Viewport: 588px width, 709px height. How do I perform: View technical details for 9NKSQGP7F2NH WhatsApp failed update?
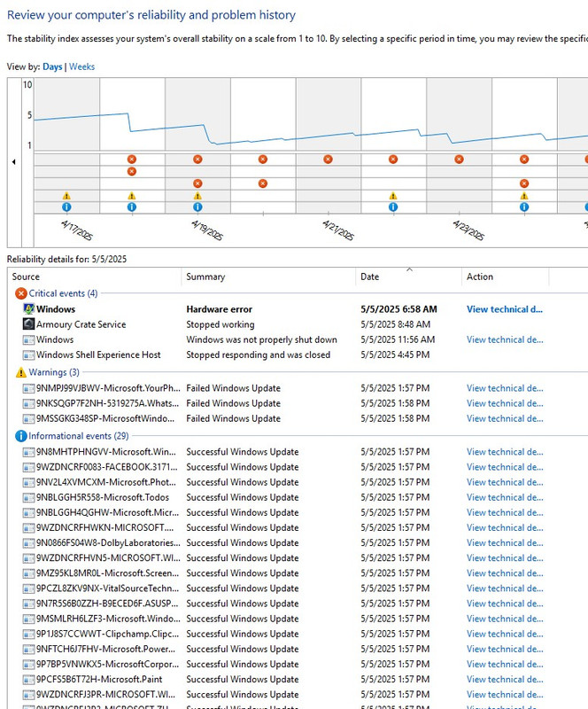point(505,403)
